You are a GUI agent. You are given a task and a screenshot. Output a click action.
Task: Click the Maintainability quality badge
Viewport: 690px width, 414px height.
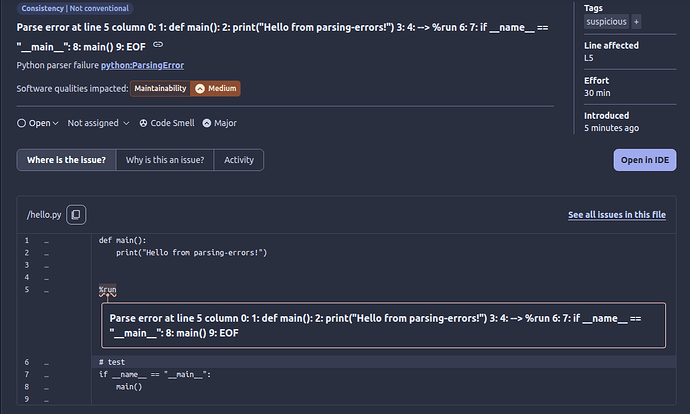pos(160,88)
